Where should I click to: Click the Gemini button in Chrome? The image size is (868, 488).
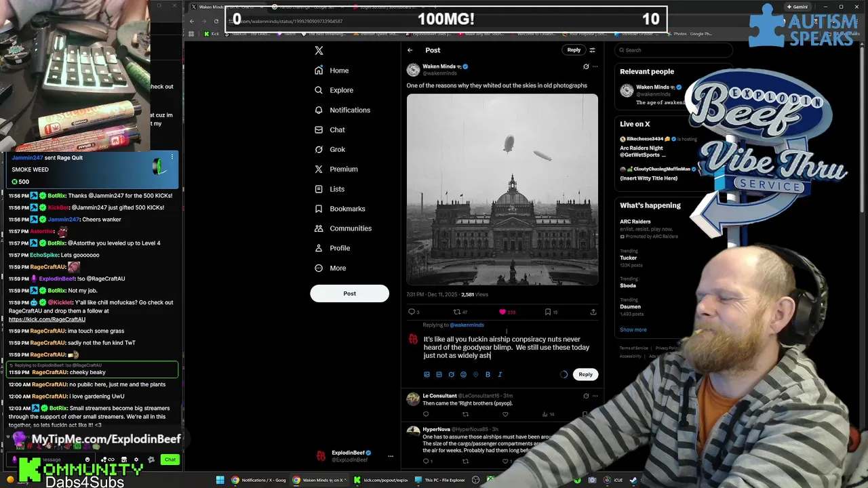pos(797,7)
